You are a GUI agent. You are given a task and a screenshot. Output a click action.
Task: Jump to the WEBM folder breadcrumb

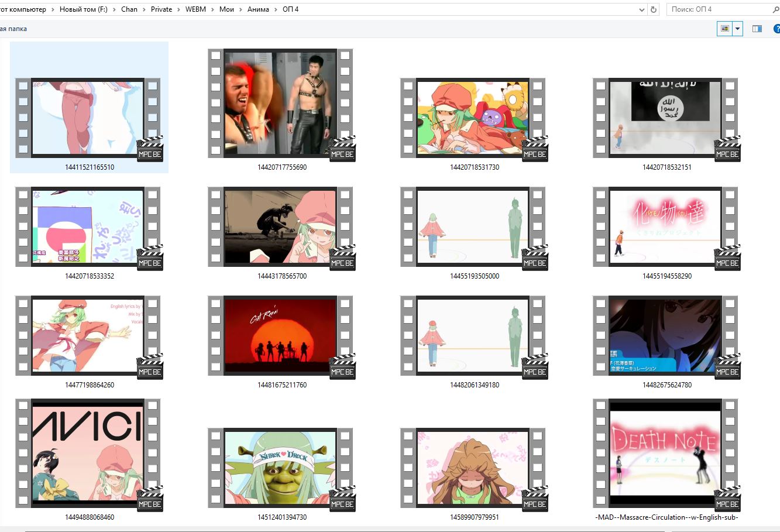(x=195, y=9)
